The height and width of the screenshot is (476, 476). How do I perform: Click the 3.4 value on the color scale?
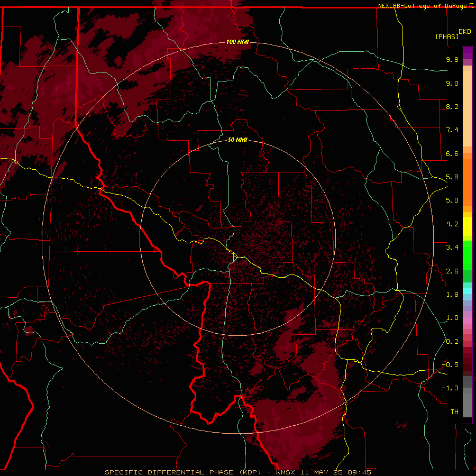[452, 248]
